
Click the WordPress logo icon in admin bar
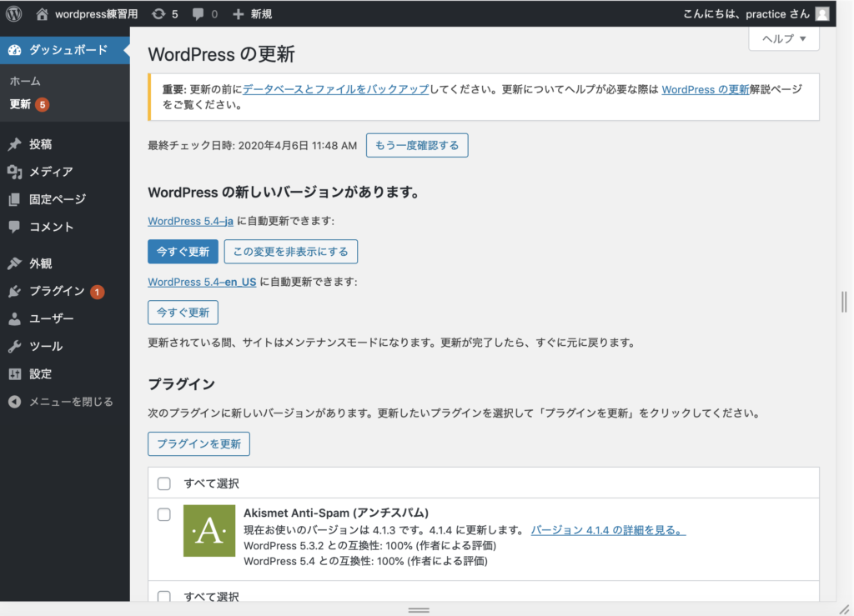point(14,14)
